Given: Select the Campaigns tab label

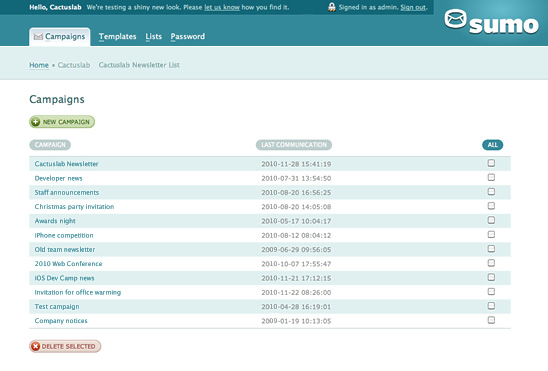Looking at the screenshot, I should (65, 36).
